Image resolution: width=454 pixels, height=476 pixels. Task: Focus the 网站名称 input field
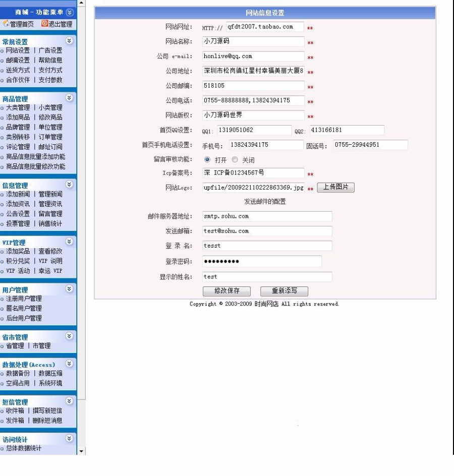(x=253, y=41)
